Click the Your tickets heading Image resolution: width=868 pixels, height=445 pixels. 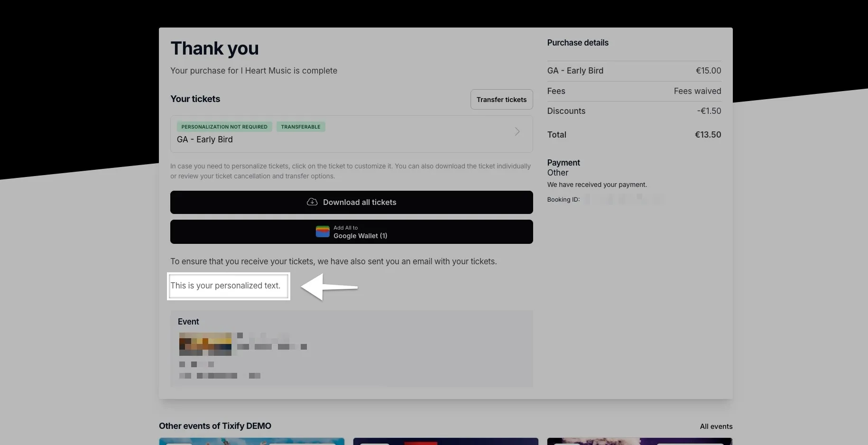[x=195, y=99]
